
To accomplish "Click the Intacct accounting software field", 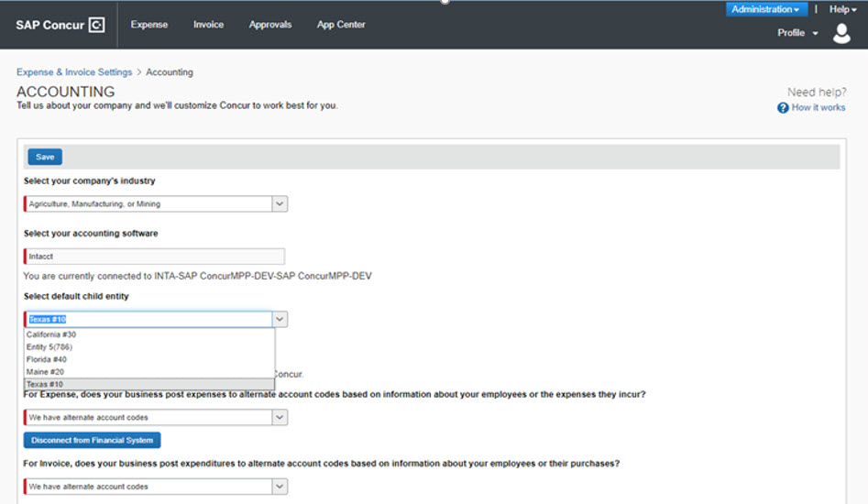I will [155, 257].
